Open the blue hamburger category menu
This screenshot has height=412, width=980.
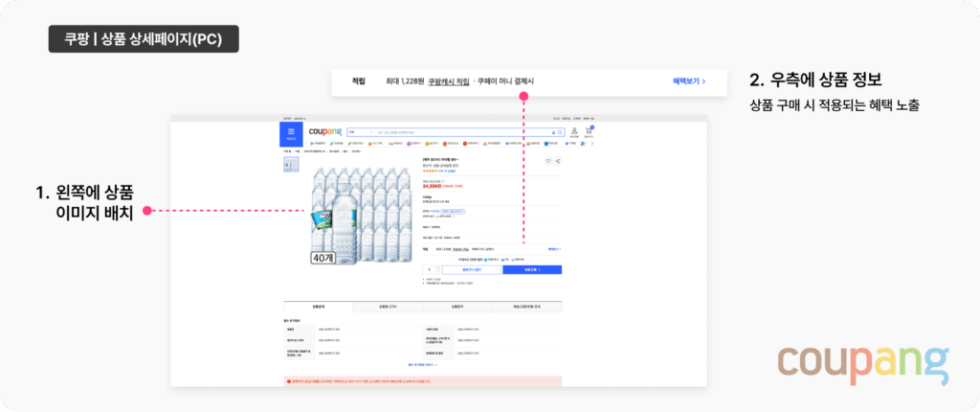[x=291, y=134]
